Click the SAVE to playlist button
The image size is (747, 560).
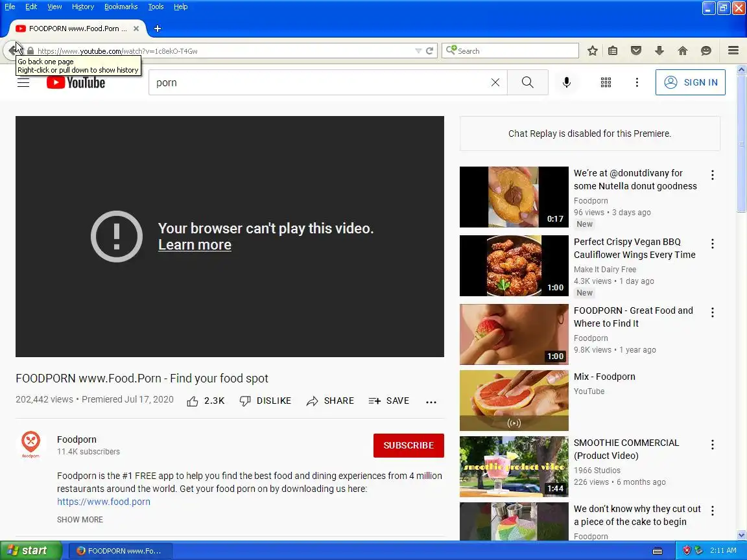pyautogui.click(x=389, y=401)
